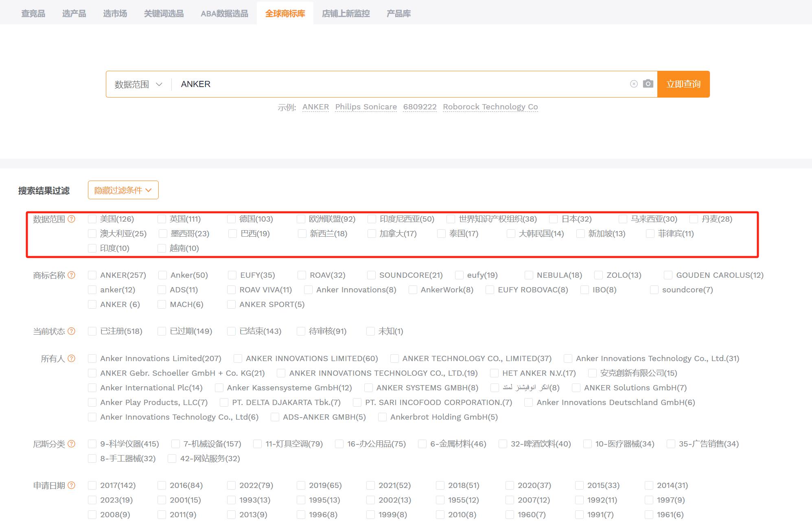812x525 pixels.
Task: Check the 安克創新有限公司(15) owner checkbox
Action: pos(593,373)
